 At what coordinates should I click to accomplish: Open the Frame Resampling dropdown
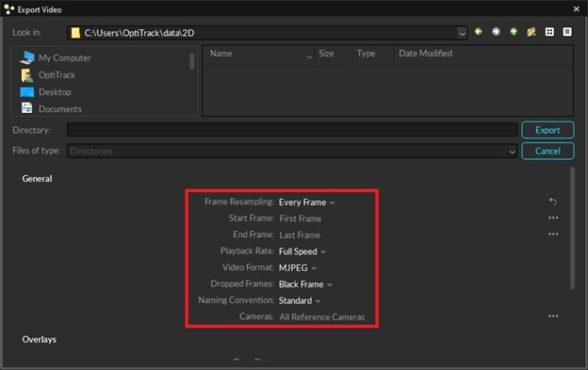click(307, 202)
